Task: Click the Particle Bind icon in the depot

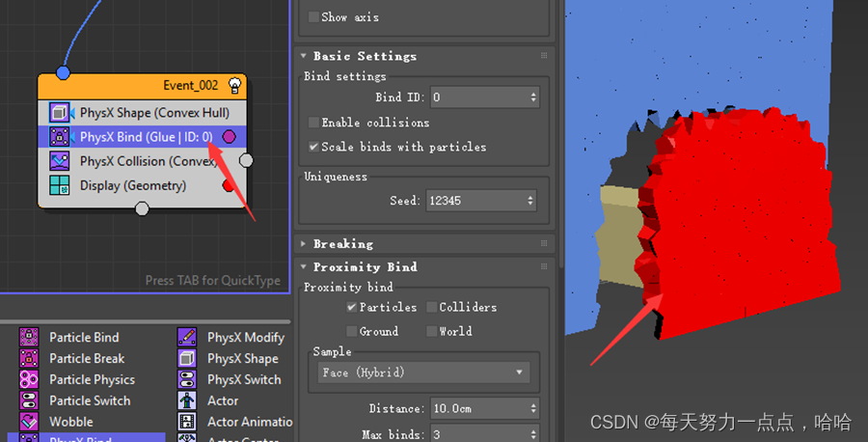Action: click(29, 337)
